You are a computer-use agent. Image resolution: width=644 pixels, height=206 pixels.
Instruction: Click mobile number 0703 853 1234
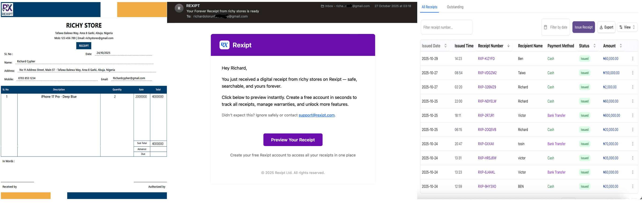[27, 78]
